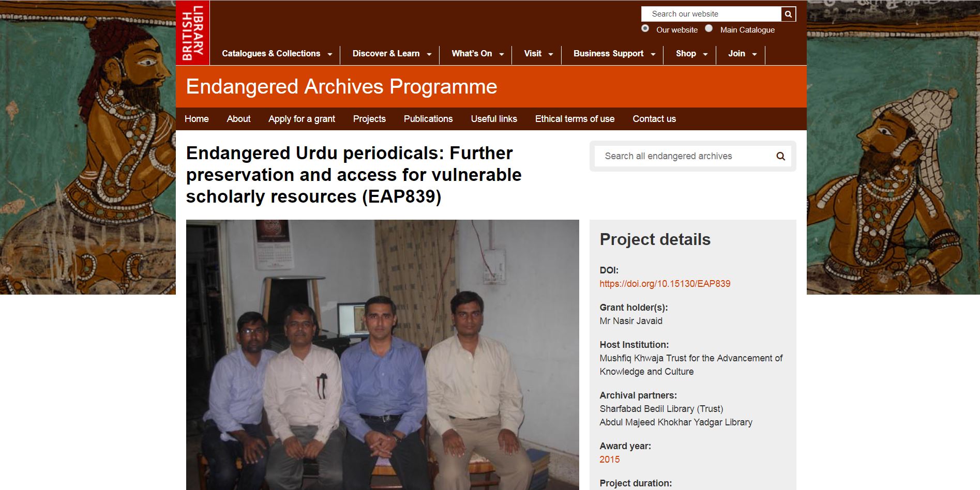Open Ethical terms of use page

pyautogui.click(x=575, y=119)
